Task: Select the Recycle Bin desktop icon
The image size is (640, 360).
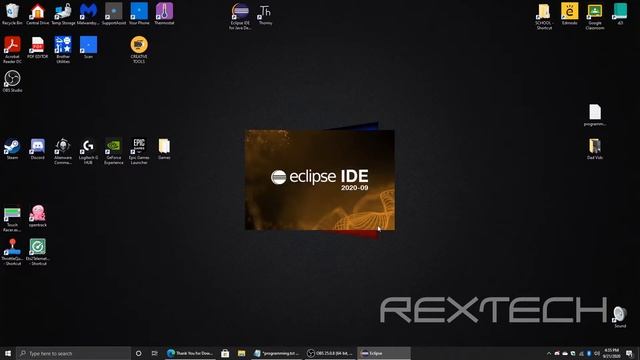Action: 12,14
